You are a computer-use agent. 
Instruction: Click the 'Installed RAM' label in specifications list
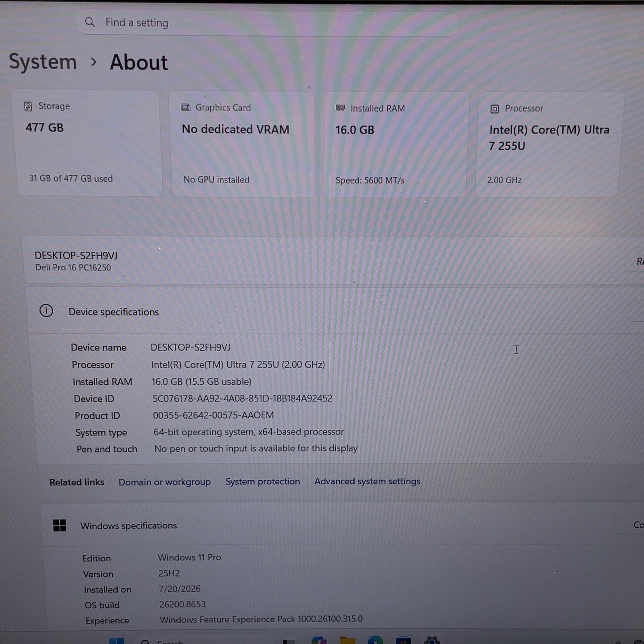click(x=102, y=382)
